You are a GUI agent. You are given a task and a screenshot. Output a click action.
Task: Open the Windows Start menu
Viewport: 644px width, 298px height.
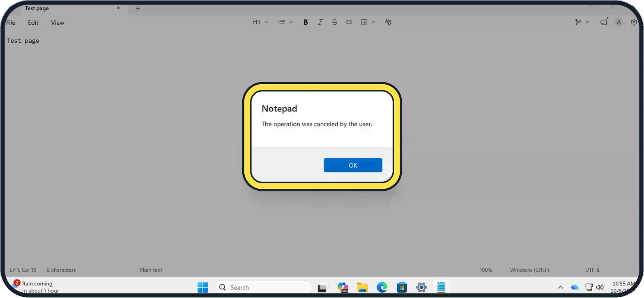coord(202,287)
